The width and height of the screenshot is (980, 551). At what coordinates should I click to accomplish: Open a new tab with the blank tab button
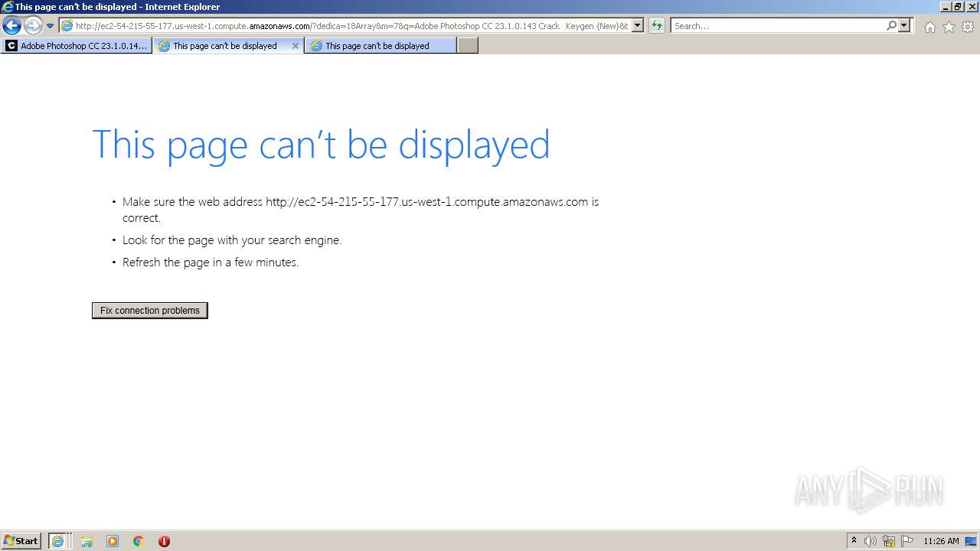(x=468, y=46)
